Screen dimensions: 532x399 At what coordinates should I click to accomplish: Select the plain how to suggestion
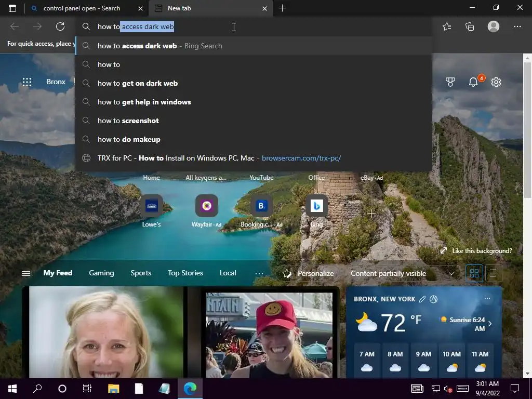point(254,64)
